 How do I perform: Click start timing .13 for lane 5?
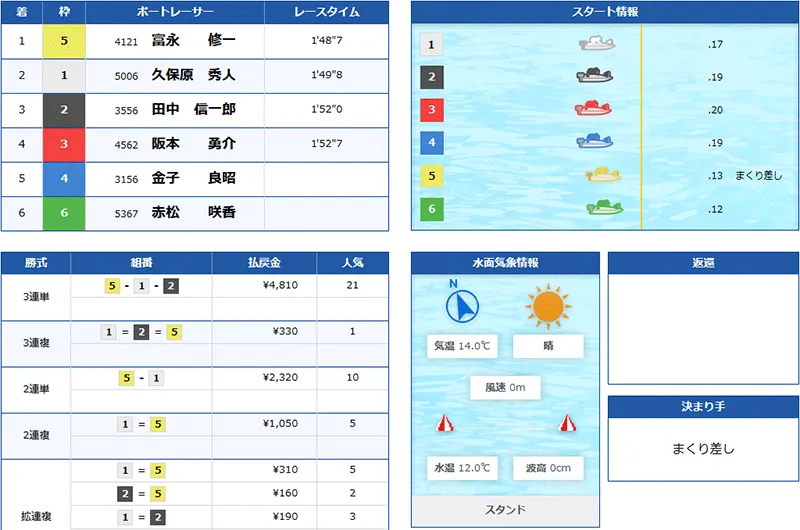pyautogui.click(x=715, y=175)
